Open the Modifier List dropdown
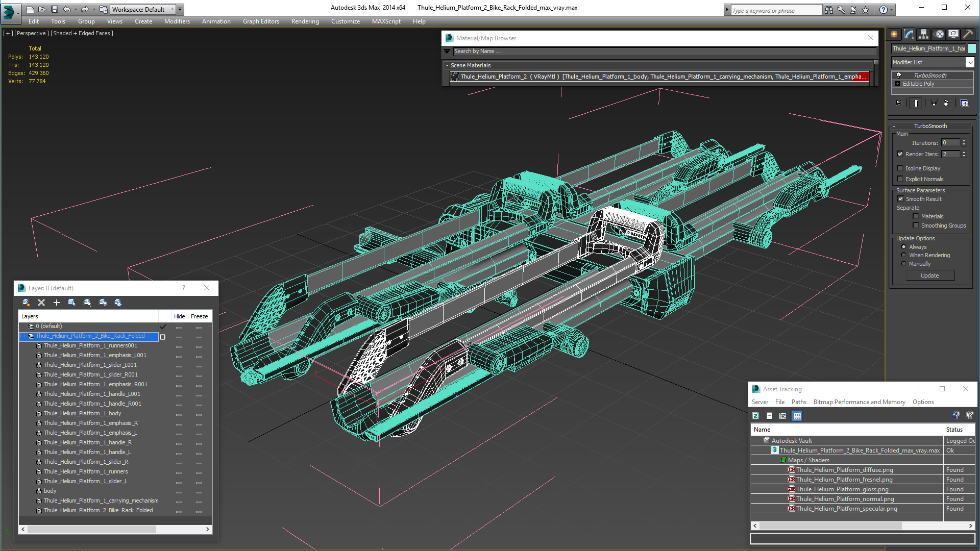 [970, 62]
